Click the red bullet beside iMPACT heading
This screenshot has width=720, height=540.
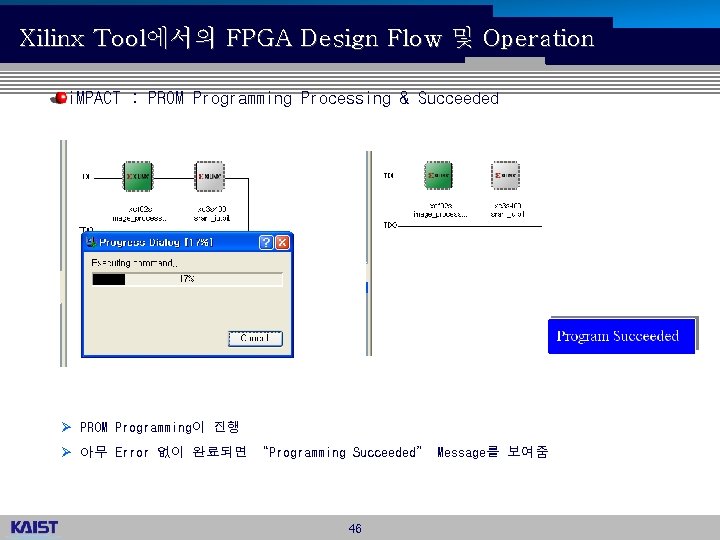point(60,98)
